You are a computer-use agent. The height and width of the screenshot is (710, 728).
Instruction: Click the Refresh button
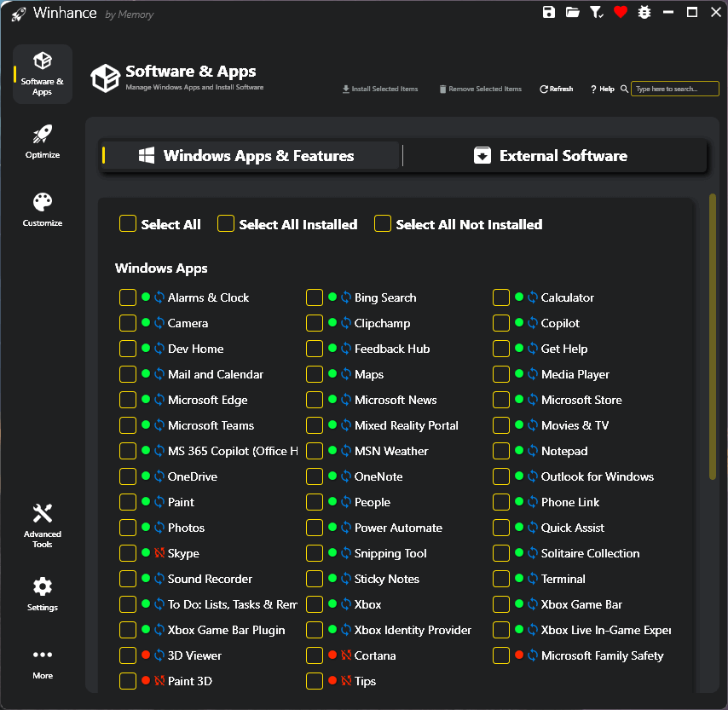coord(556,89)
